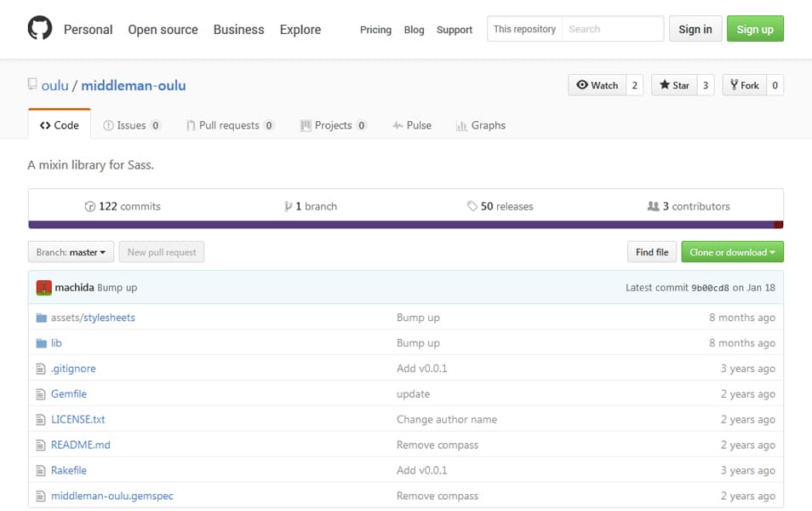Expand the Clone or download menu
The image size is (812, 511).
(732, 252)
